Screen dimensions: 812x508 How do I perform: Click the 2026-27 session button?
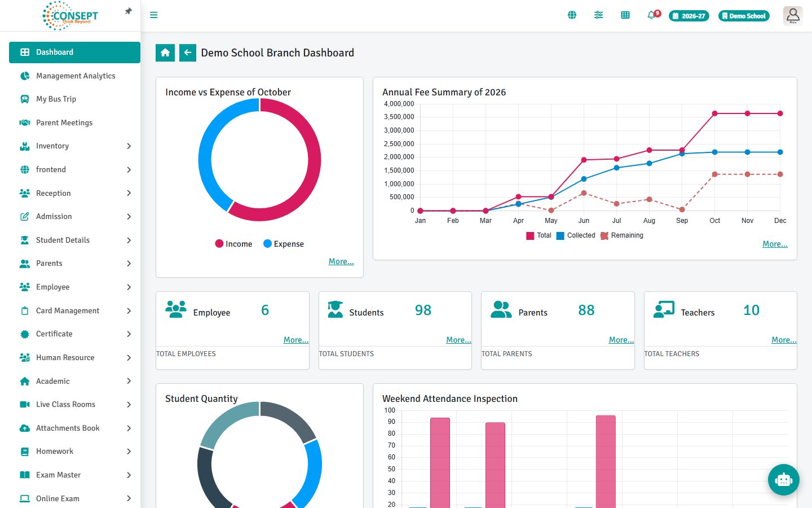(x=689, y=16)
